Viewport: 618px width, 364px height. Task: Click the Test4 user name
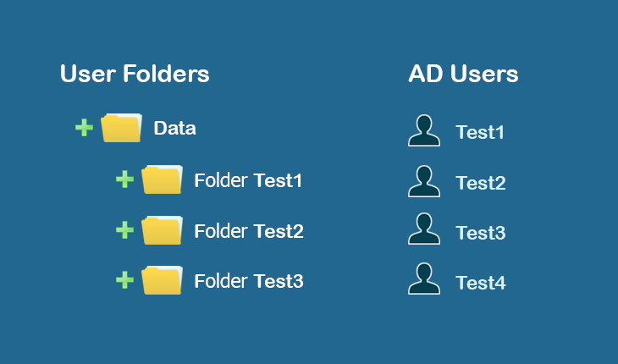[480, 284]
